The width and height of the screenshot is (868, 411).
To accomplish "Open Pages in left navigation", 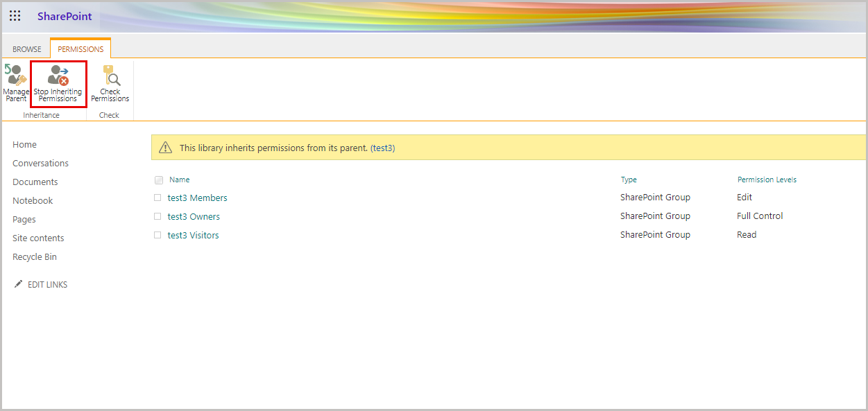I will pyautogui.click(x=24, y=219).
